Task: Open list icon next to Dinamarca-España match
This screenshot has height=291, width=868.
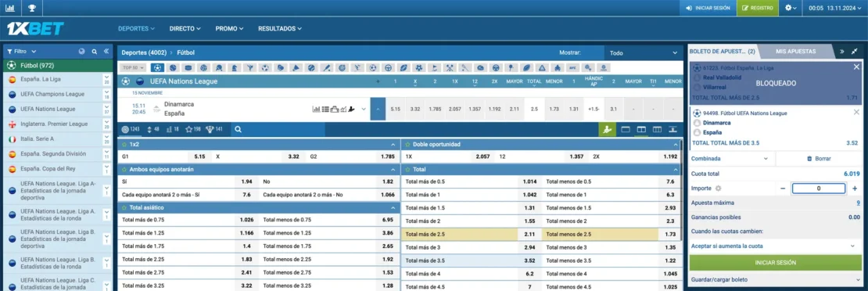Action: pyautogui.click(x=325, y=110)
